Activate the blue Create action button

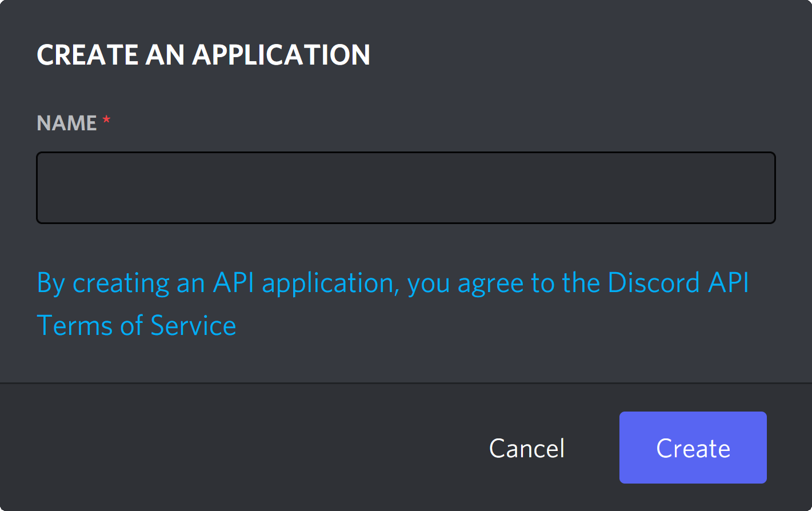pos(693,448)
